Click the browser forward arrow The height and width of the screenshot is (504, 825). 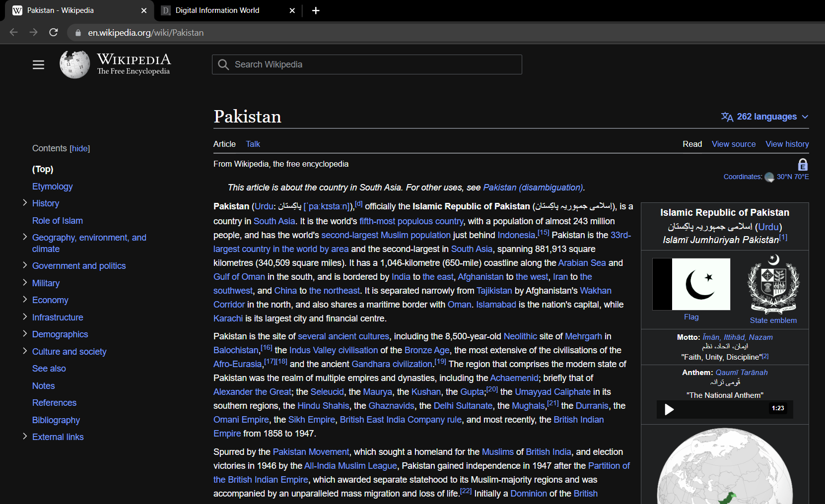33,32
